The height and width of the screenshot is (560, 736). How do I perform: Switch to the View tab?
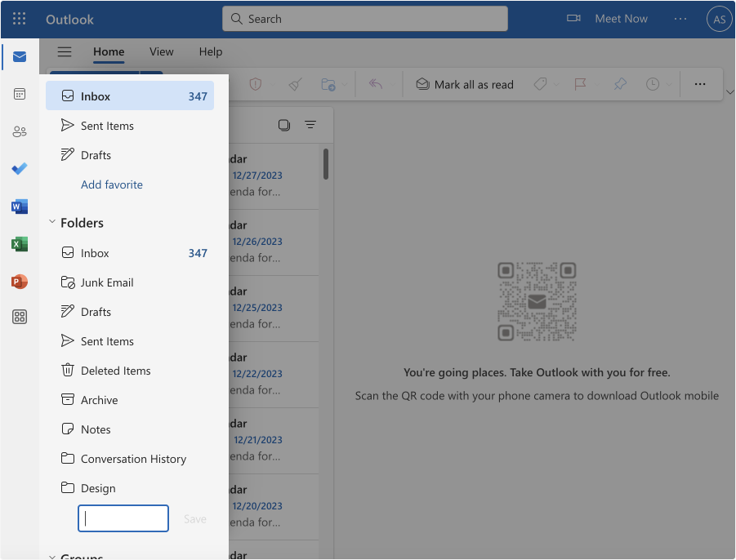tap(161, 51)
